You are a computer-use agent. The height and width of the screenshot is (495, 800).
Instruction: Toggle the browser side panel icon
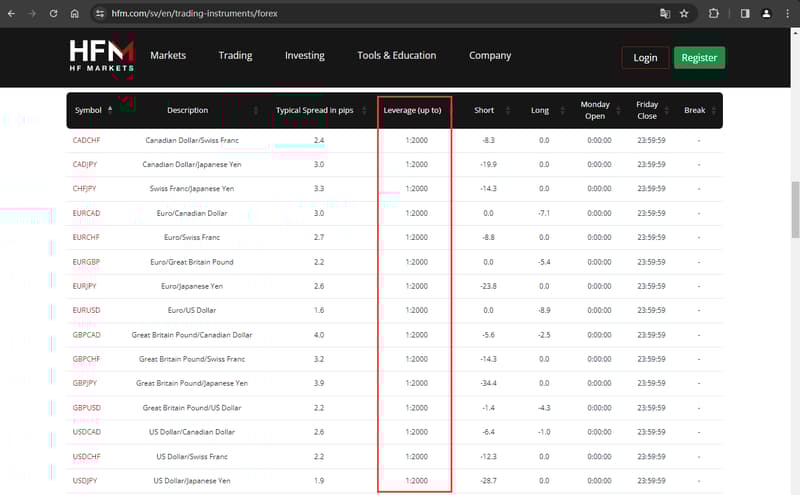(x=745, y=14)
